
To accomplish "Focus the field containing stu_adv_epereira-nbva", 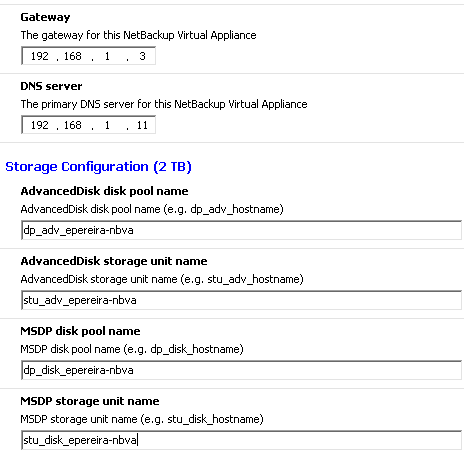I will [x=241, y=300].
